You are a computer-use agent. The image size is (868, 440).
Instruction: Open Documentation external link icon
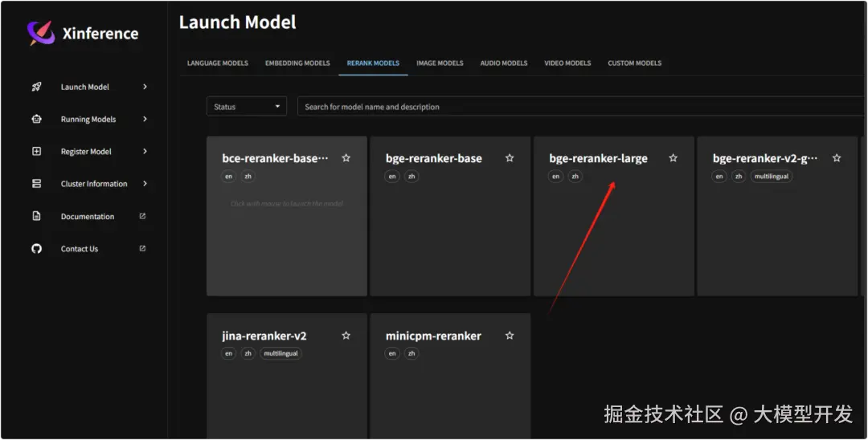pyautogui.click(x=142, y=216)
